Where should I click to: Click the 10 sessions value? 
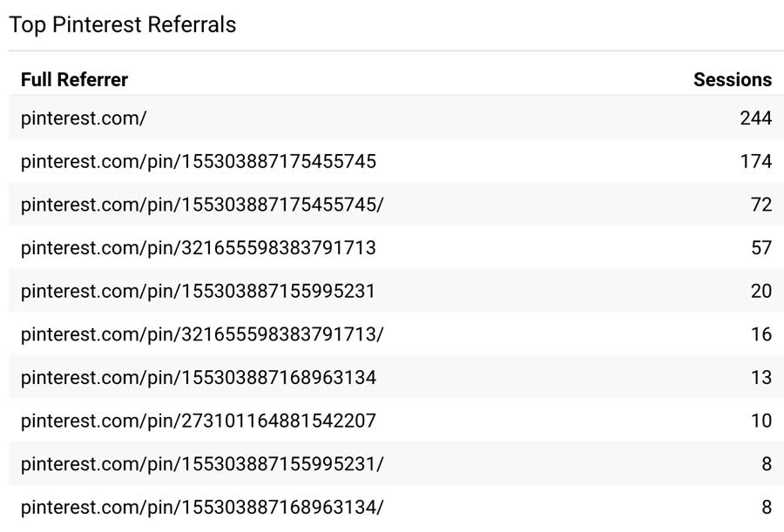pyautogui.click(x=761, y=421)
